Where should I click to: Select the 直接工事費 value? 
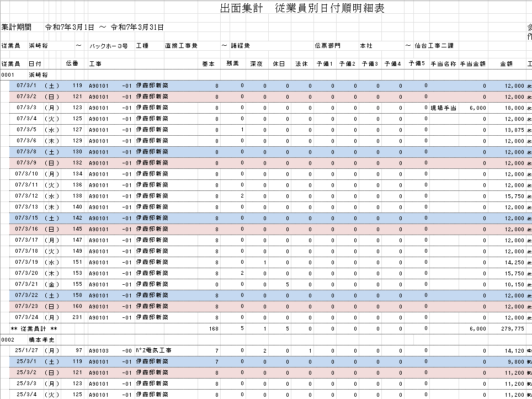(x=181, y=46)
